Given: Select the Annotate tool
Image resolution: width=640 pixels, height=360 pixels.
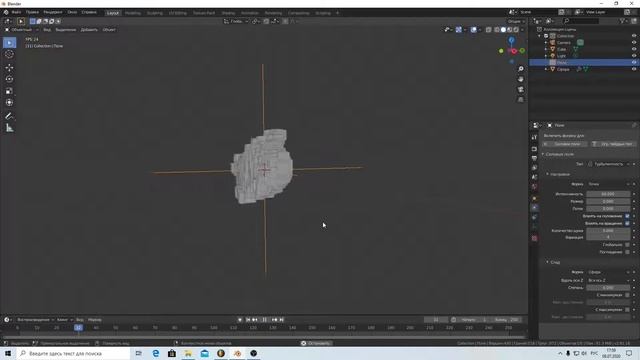Looking at the screenshot, I should tap(9, 116).
